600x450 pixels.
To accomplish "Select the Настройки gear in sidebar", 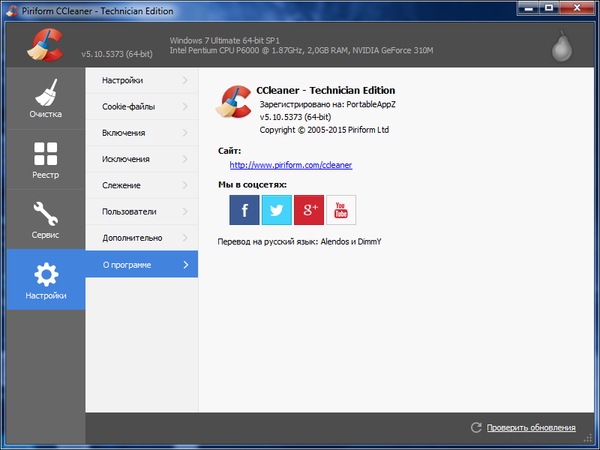I will (45, 280).
